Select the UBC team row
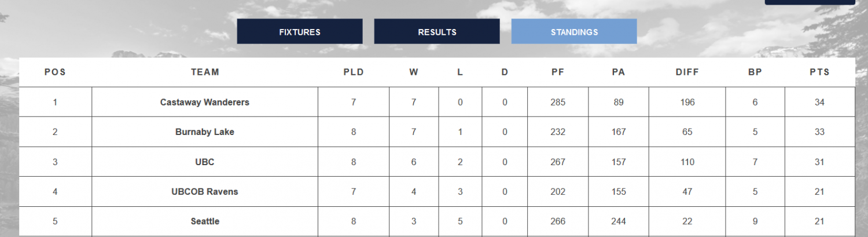 (x=205, y=162)
